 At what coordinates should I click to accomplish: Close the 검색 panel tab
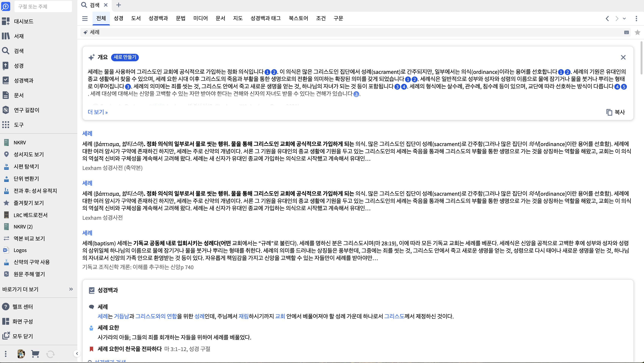pyautogui.click(x=106, y=5)
